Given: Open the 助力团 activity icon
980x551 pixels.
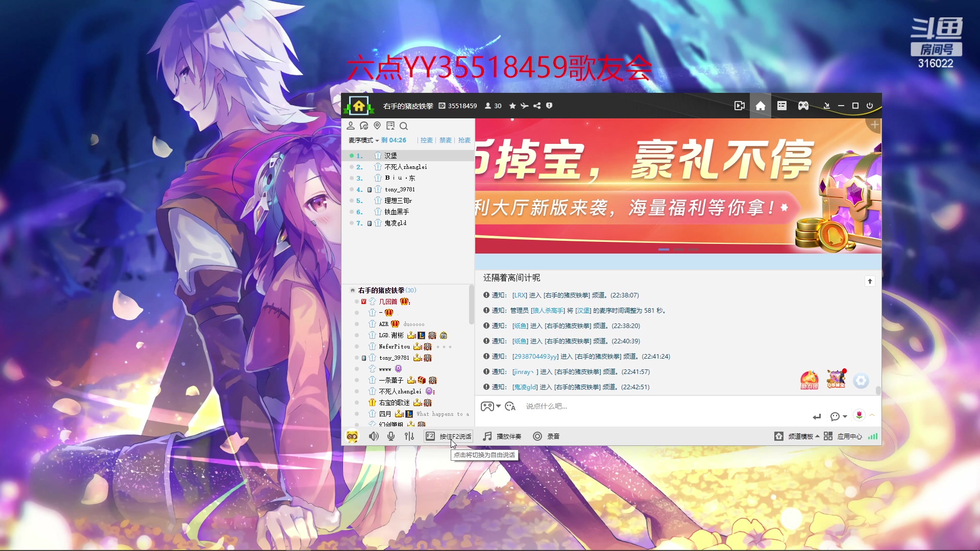Looking at the screenshot, I should tap(810, 380).
